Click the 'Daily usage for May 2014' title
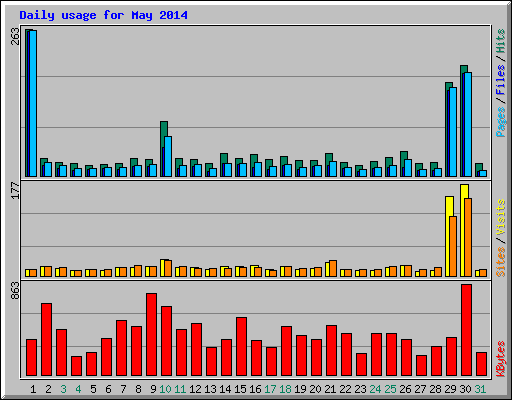 click(x=103, y=16)
